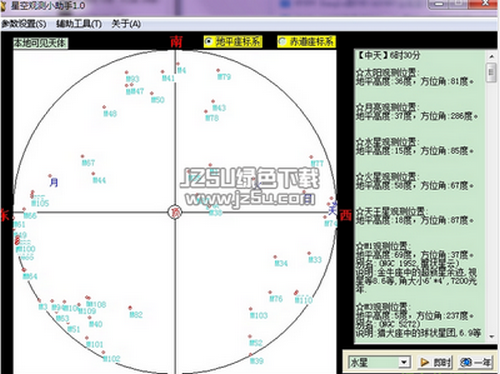Click the red 南 direction label
Screen dimensions: 500x374
tap(176, 42)
